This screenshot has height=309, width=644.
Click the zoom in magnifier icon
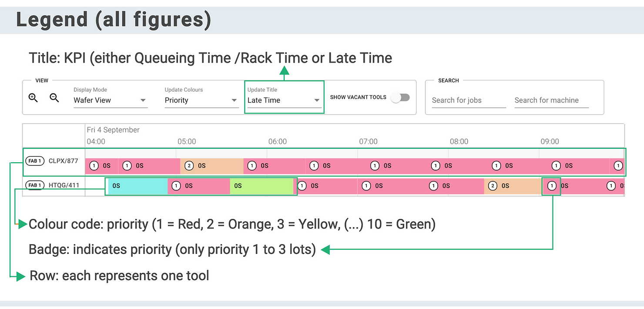point(33,98)
